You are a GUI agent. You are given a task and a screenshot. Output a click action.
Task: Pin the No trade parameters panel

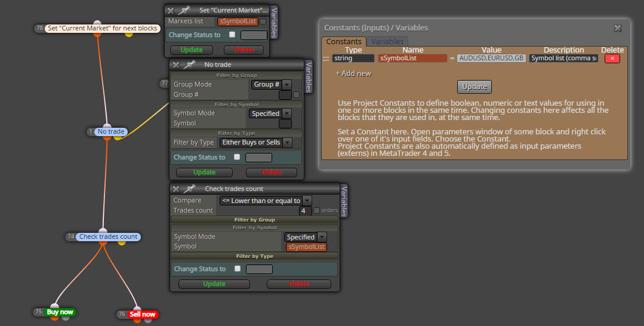tap(189, 64)
